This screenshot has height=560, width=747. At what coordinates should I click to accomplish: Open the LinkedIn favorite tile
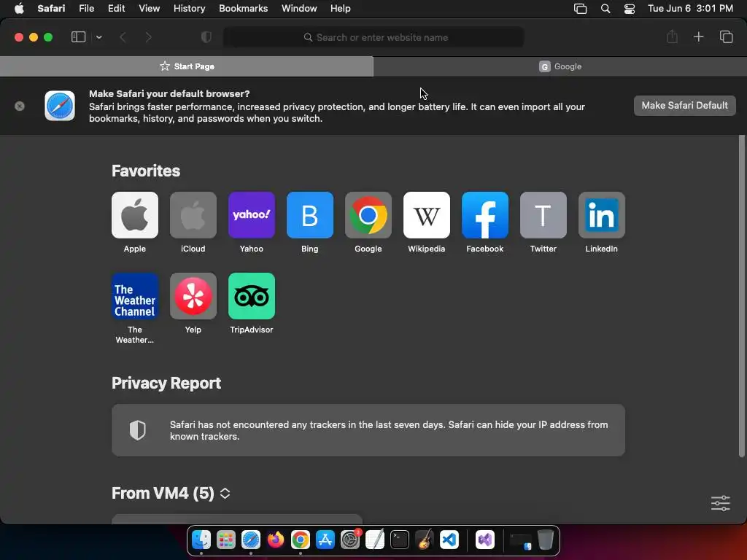(x=602, y=215)
